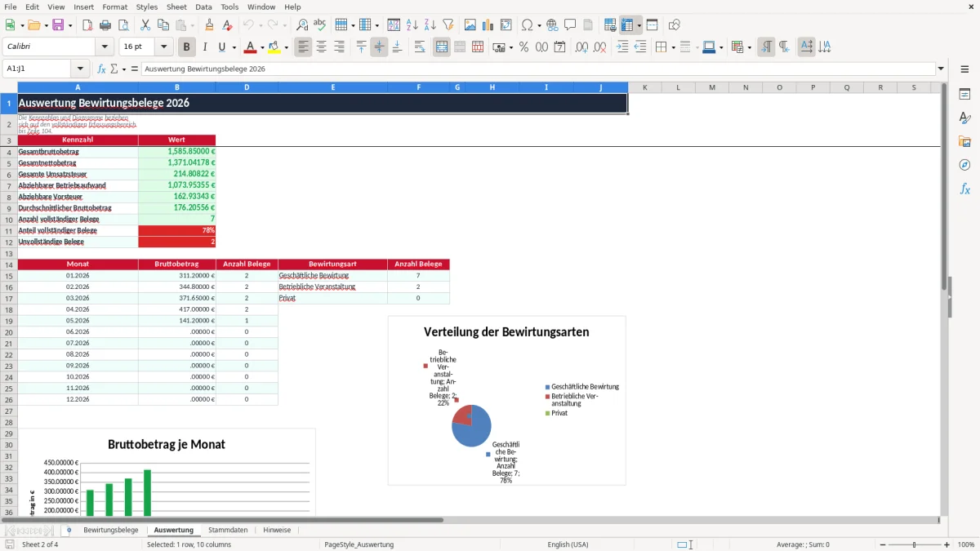Switch to the Stammdaten sheet tab

pos(228,531)
